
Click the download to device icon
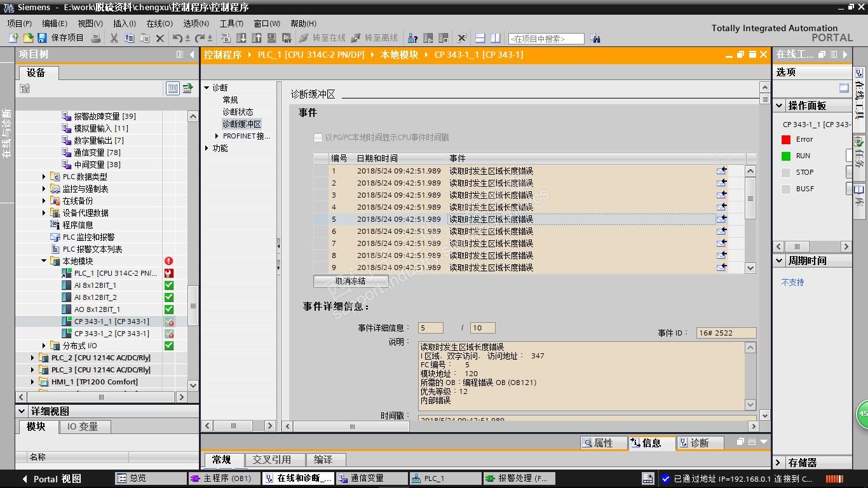(242, 38)
